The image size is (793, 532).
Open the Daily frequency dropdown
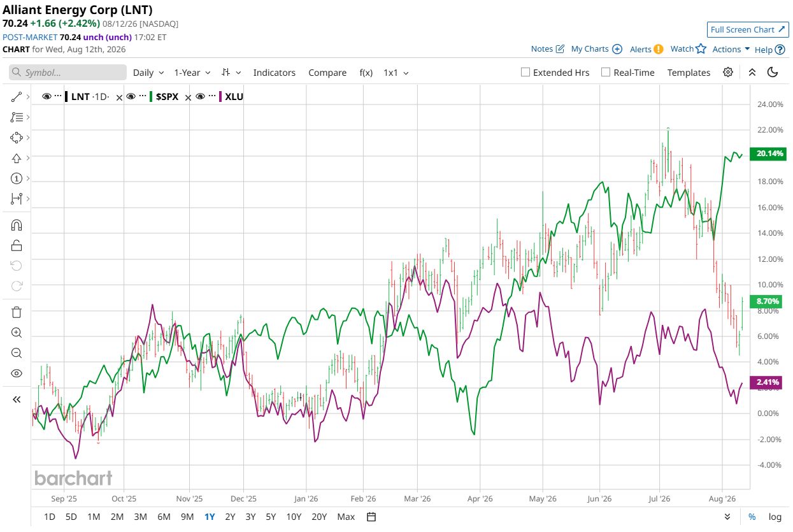148,73
